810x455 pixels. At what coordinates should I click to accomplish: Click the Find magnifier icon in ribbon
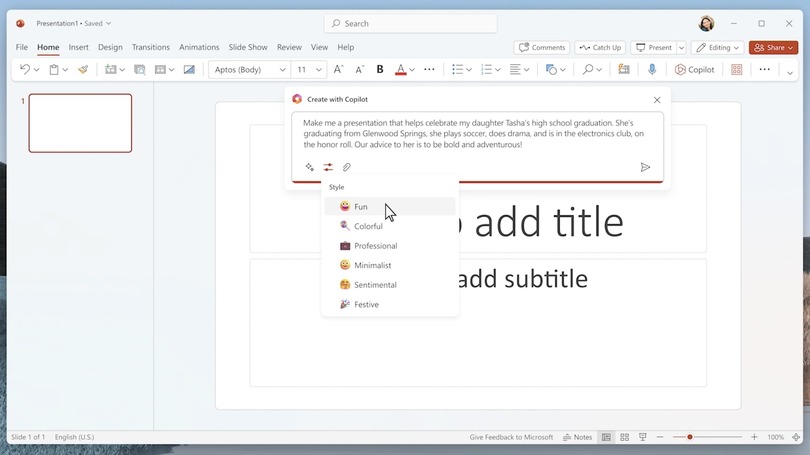click(587, 69)
